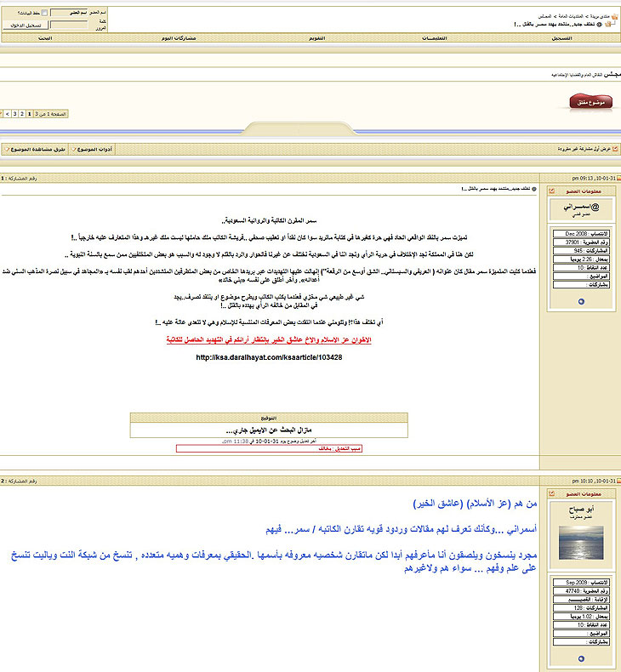Click first unread post arrow icon
This screenshot has height=672, width=621.
click(615, 149)
